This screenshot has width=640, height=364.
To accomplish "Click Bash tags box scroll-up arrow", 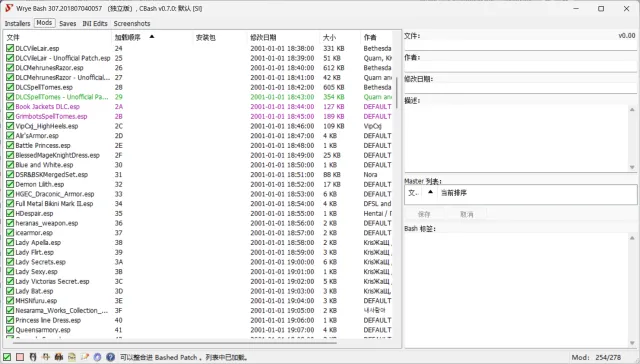I will [632, 237].
